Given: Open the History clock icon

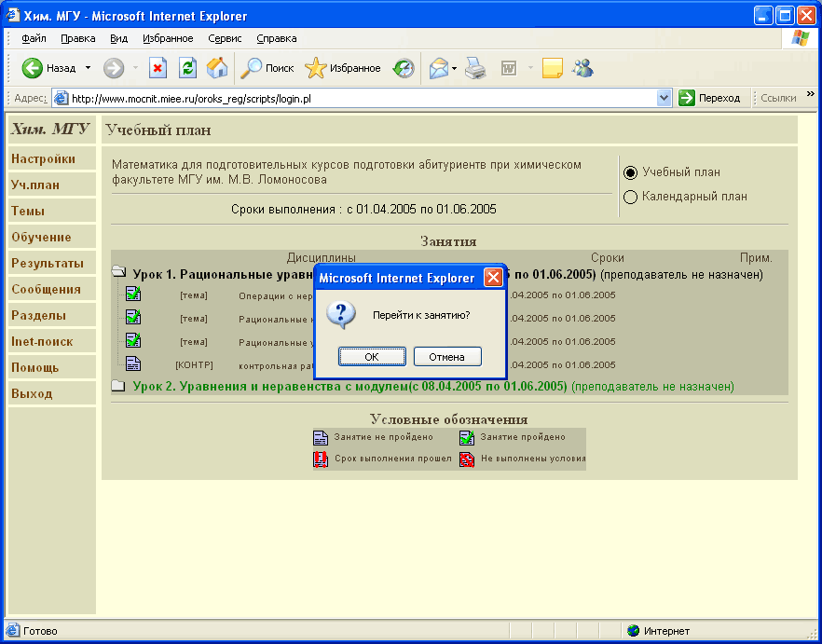Looking at the screenshot, I should [x=404, y=68].
